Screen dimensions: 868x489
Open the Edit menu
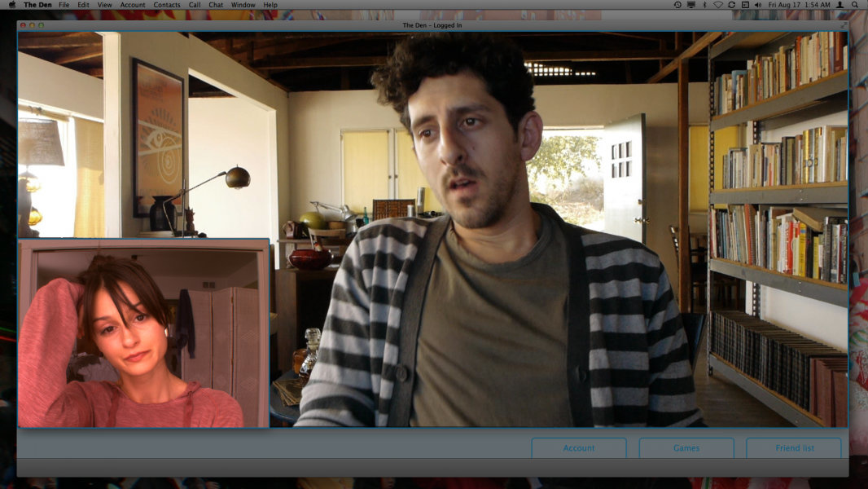click(x=83, y=4)
